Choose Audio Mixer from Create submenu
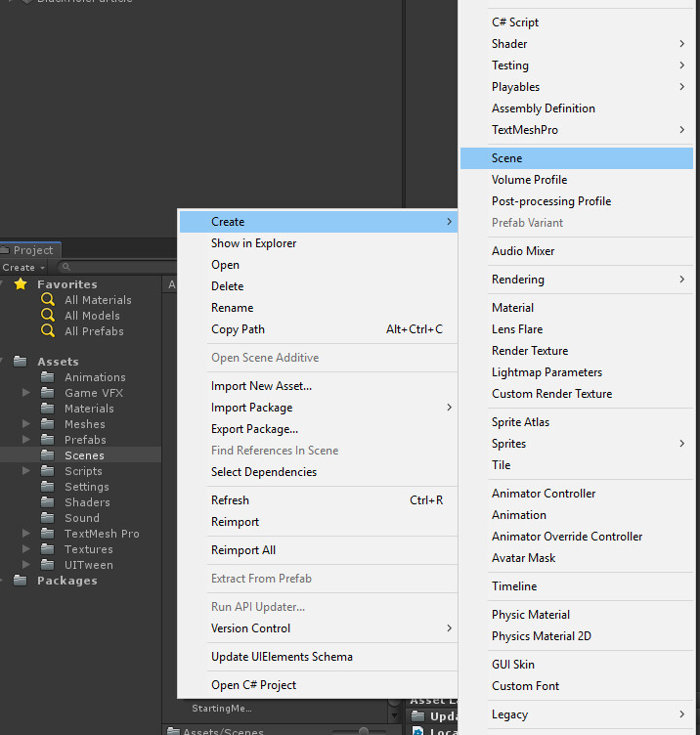The height and width of the screenshot is (735, 700). tap(577, 251)
